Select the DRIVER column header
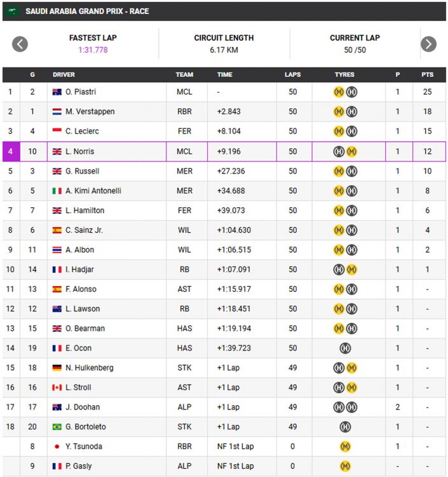 point(64,75)
